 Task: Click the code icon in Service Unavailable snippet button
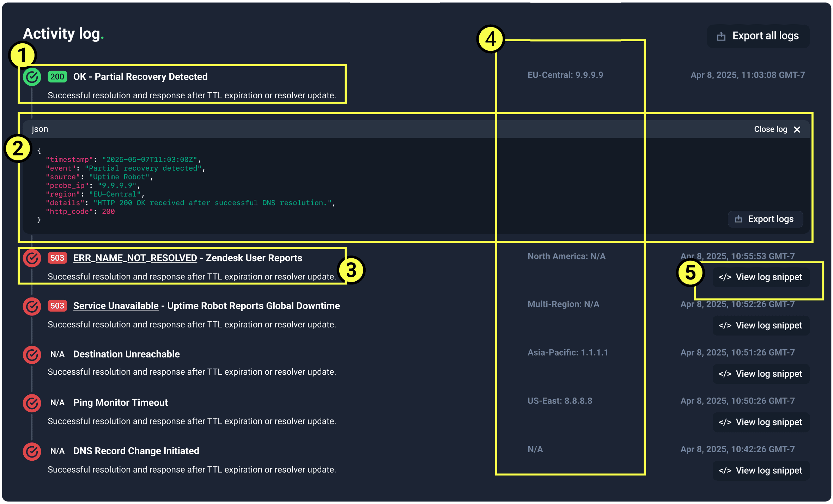tap(725, 326)
